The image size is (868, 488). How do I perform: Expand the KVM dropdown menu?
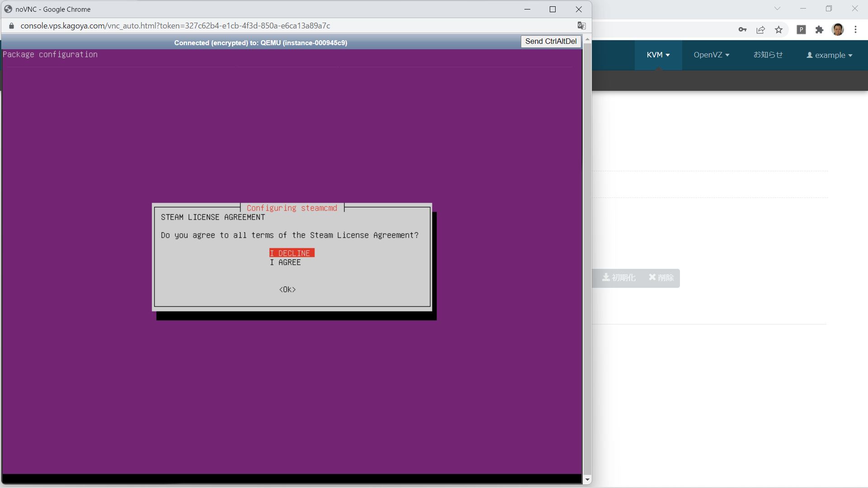pyautogui.click(x=658, y=55)
